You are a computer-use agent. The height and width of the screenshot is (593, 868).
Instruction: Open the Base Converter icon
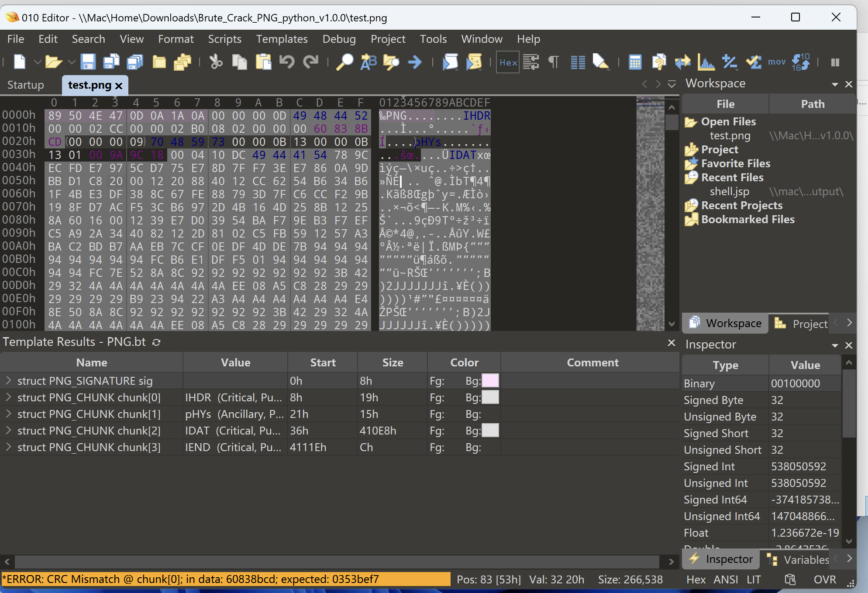point(800,62)
